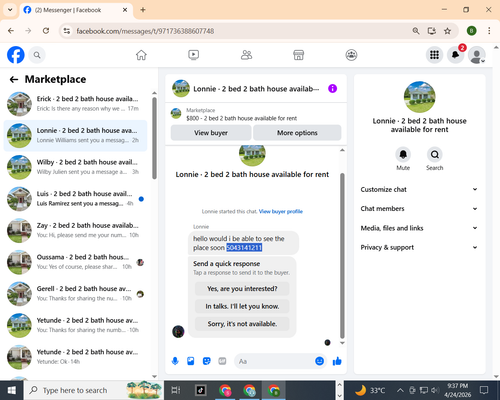Open the Facebook logo home
The height and width of the screenshot is (400, 500).
[16, 55]
